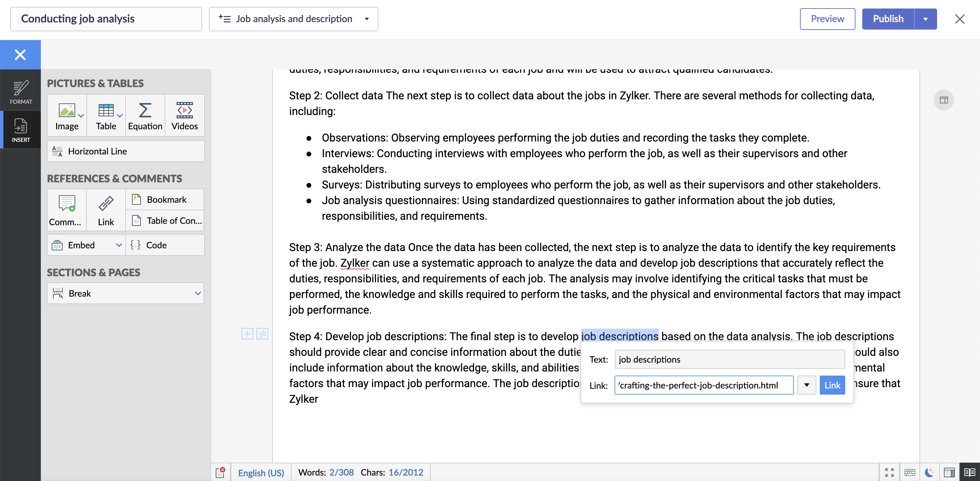
Task: Toggle reader view with the book icon
Action: (969, 472)
